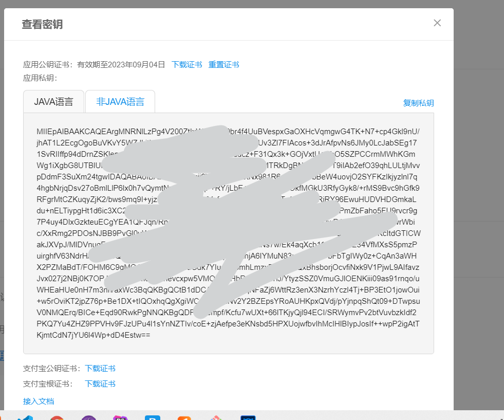Image resolution: width=504 pixels, height=420 pixels.
Task: Launch Chrome from the taskbar
Action: 57,417
